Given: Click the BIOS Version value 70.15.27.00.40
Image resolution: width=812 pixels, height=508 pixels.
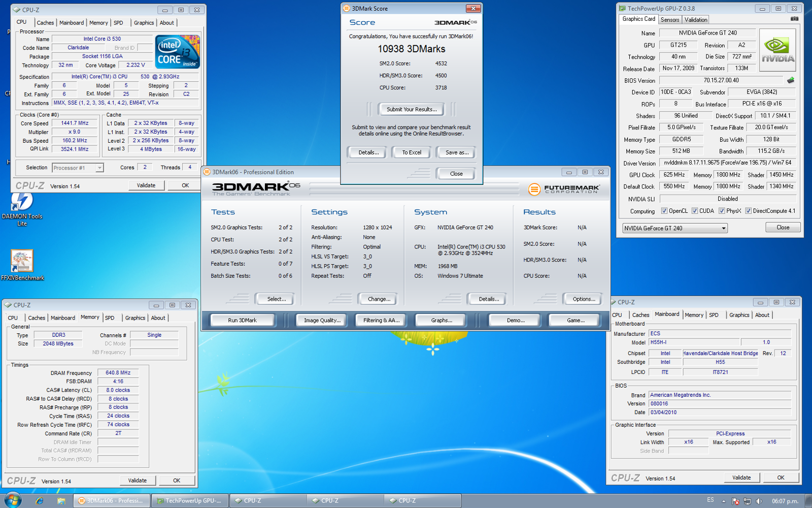Looking at the screenshot, I should (x=721, y=80).
